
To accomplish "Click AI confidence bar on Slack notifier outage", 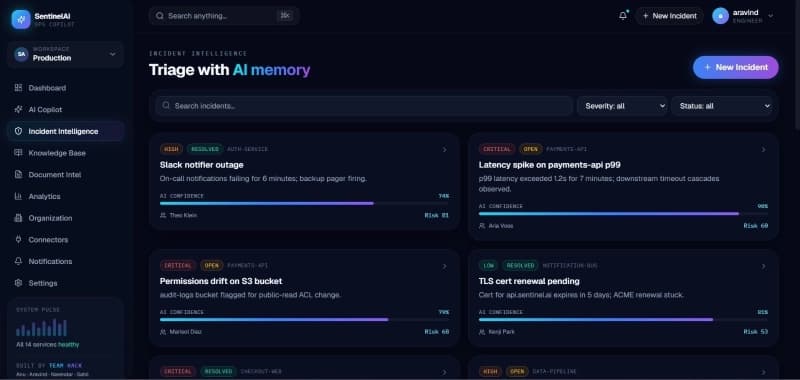I will coord(304,203).
